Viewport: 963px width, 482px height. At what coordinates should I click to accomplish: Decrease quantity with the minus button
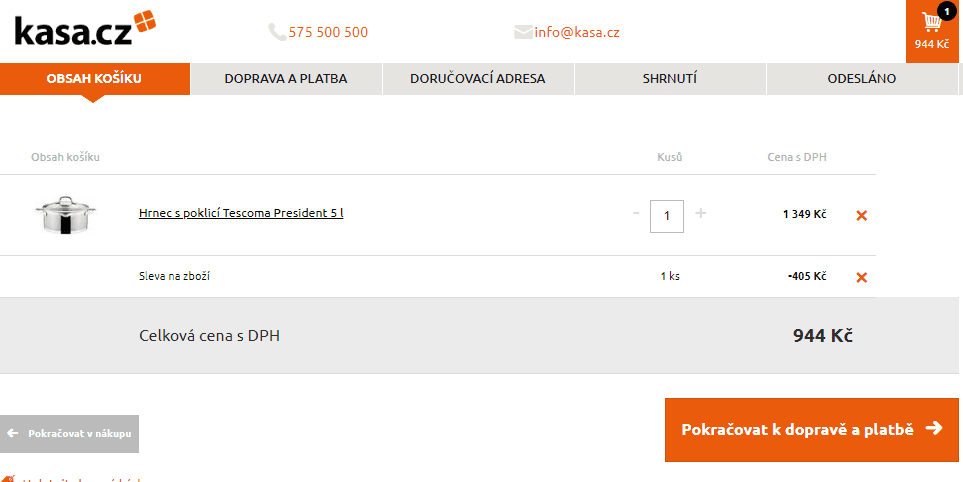[x=636, y=213]
